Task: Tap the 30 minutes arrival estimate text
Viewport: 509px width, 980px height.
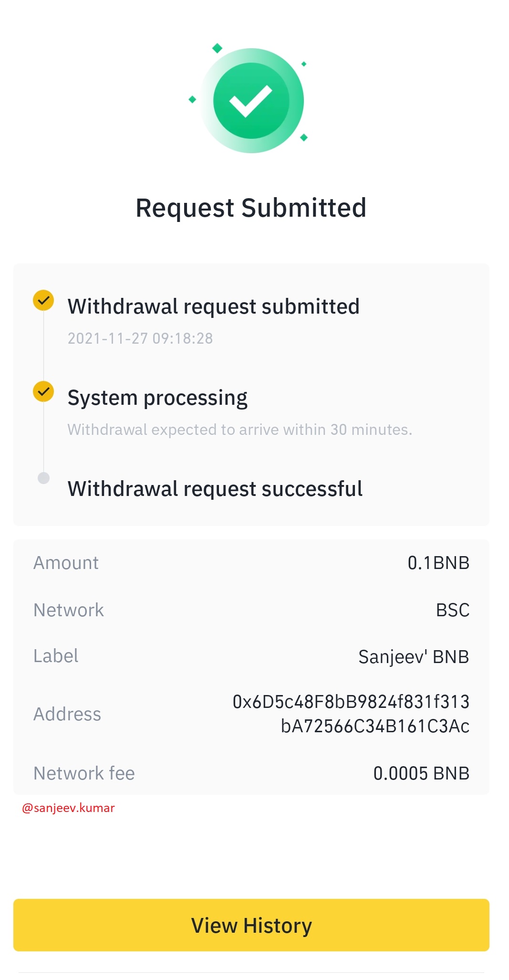Action: (239, 430)
